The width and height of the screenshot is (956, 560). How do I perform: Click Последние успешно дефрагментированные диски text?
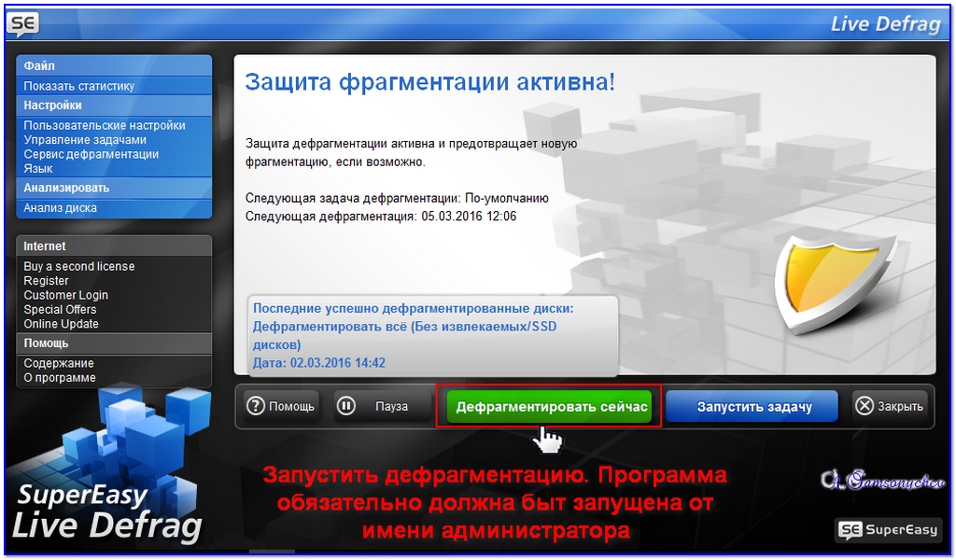coord(414,308)
